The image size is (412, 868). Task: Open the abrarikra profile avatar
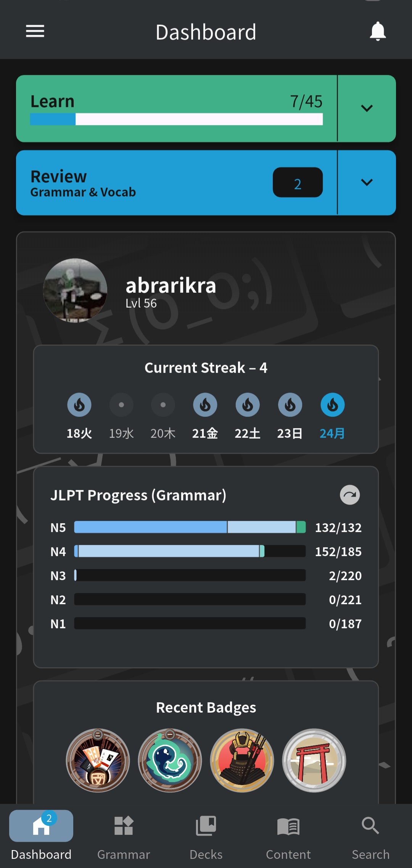pyautogui.click(x=75, y=290)
